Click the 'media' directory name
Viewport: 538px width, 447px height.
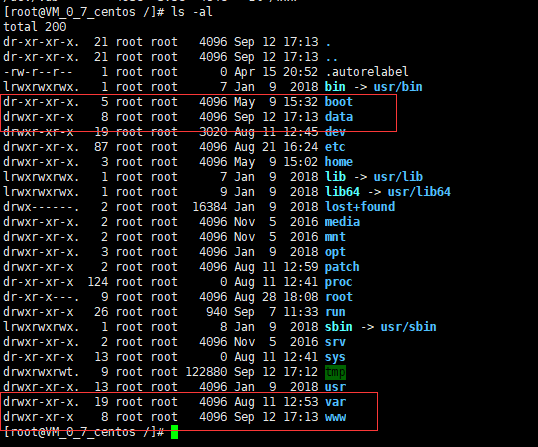342,222
